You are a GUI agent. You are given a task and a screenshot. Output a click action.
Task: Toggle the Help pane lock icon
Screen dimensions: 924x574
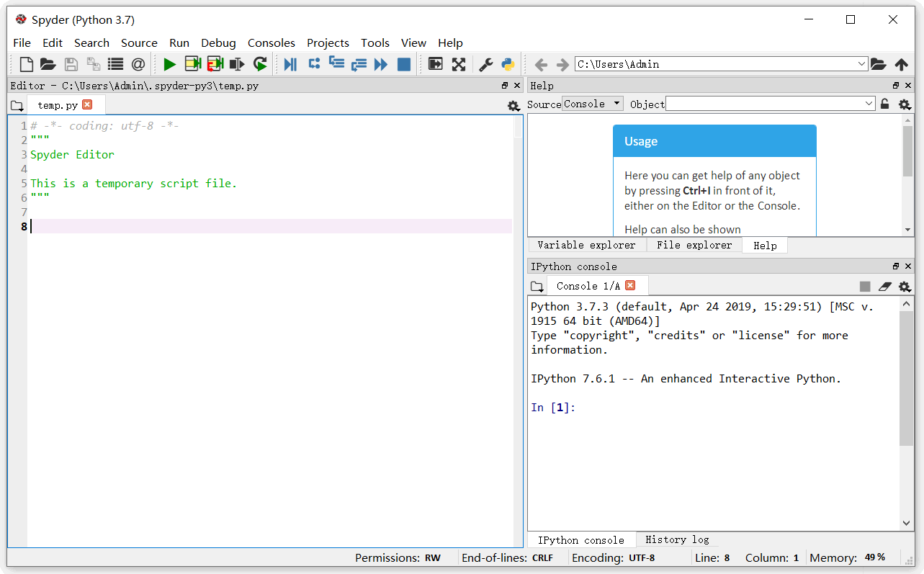coord(885,104)
